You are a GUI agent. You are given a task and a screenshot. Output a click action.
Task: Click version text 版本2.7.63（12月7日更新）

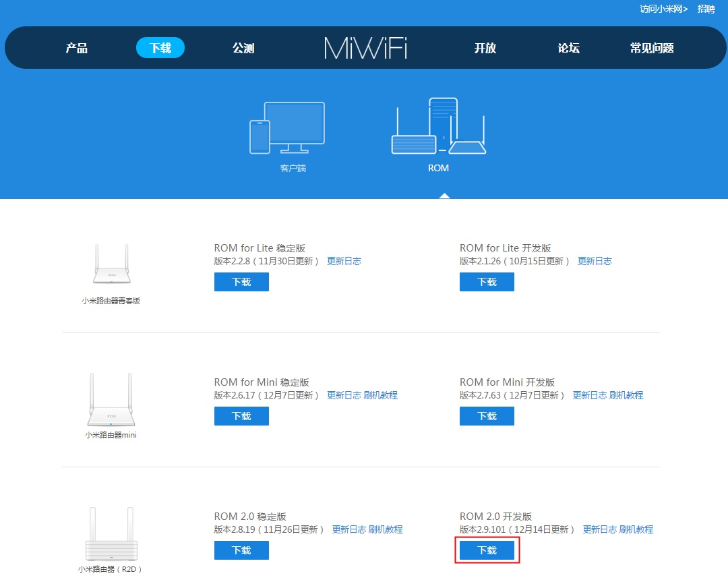tap(512, 395)
